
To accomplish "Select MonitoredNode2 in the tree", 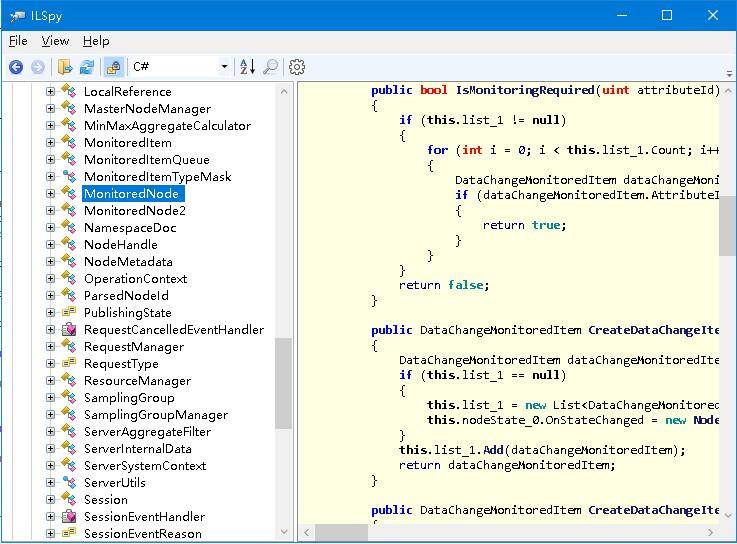I will pyautogui.click(x=134, y=211).
